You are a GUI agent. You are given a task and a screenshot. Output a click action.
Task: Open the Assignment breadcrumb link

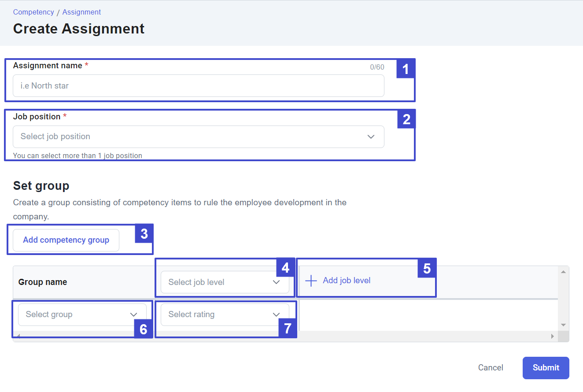click(x=81, y=12)
